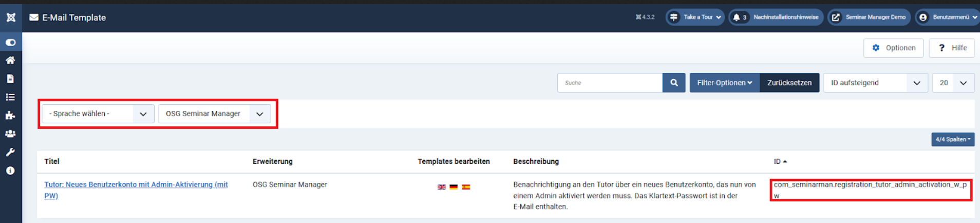
Task: Open the OSG Seminar Manager extension dropdown
Action: pos(214,114)
